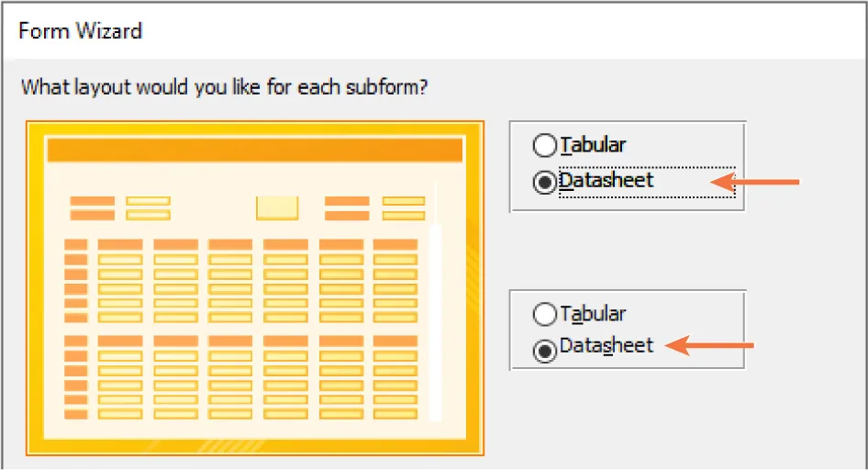Choose Tabular in the lower option group
Screen dimensions: 868x470
[x=545, y=314]
